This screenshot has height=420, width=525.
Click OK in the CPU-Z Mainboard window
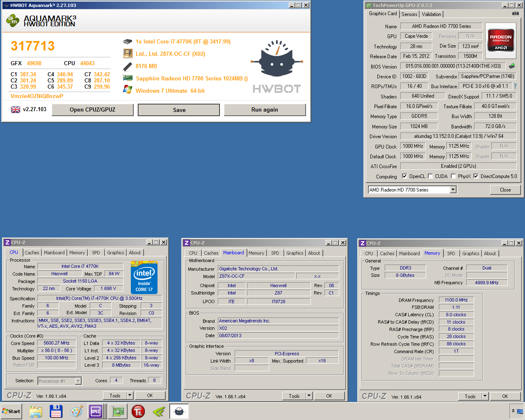tap(329, 396)
